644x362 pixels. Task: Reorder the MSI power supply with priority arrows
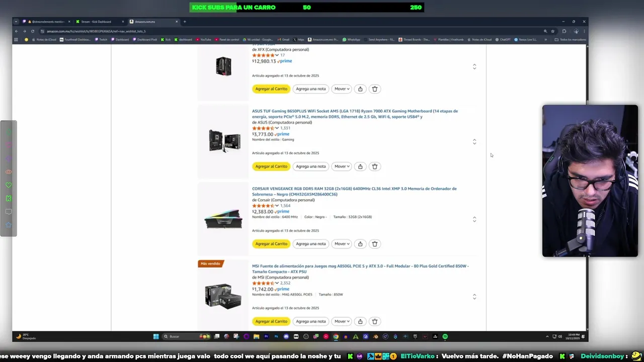click(474, 297)
